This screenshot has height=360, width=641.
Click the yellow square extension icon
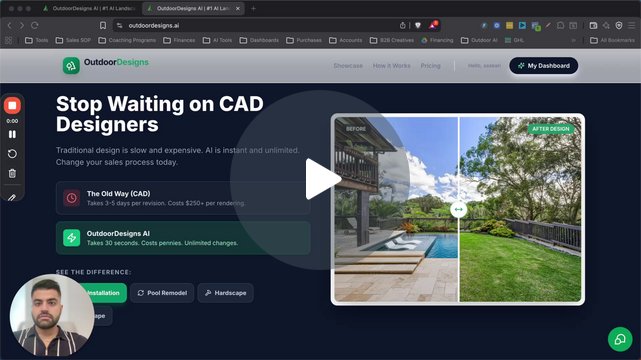tap(509, 25)
